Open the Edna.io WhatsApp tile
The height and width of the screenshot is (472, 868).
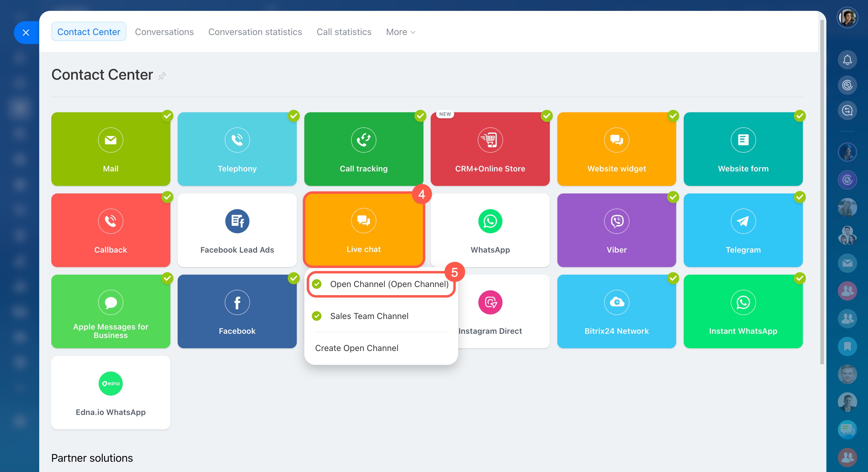(x=110, y=392)
